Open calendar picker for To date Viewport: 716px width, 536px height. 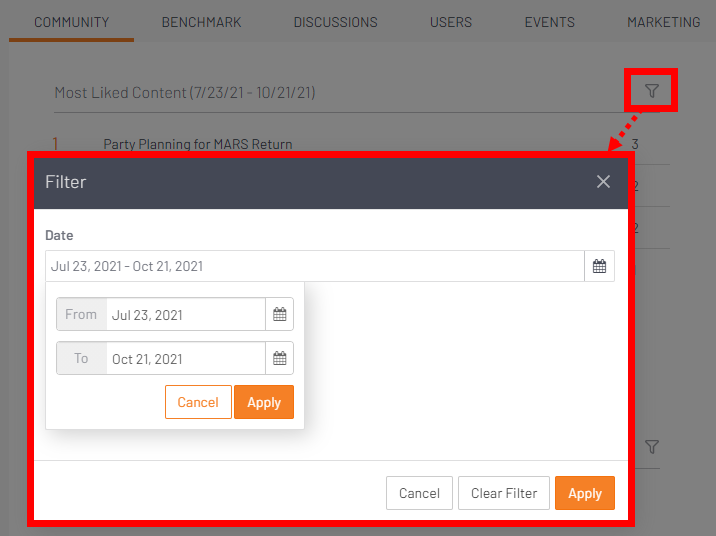click(280, 358)
